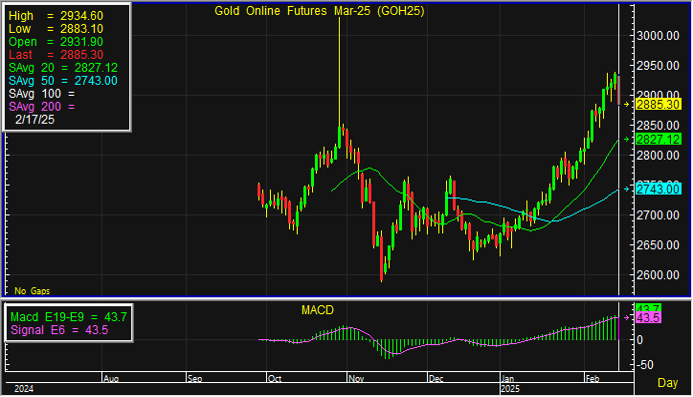Click the green 2827.12 average price tag
693x397 pixels.
tap(658, 140)
